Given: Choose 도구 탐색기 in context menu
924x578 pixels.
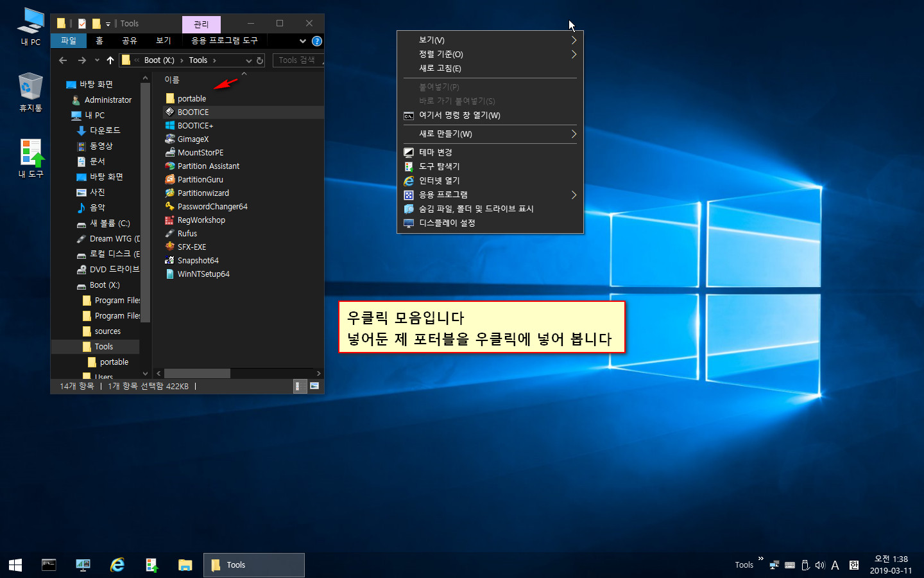Looking at the screenshot, I should 490,166.
